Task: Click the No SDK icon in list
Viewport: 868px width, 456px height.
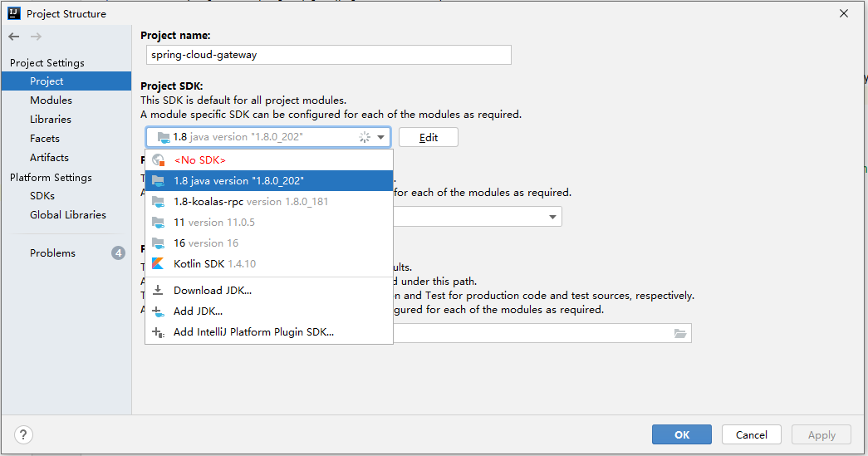Action: pyautogui.click(x=159, y=160)
